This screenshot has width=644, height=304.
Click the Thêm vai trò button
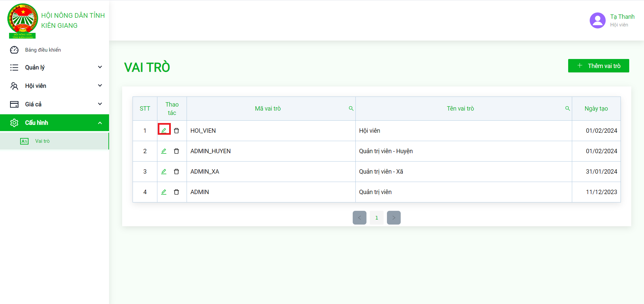click(x=598, y=66)
